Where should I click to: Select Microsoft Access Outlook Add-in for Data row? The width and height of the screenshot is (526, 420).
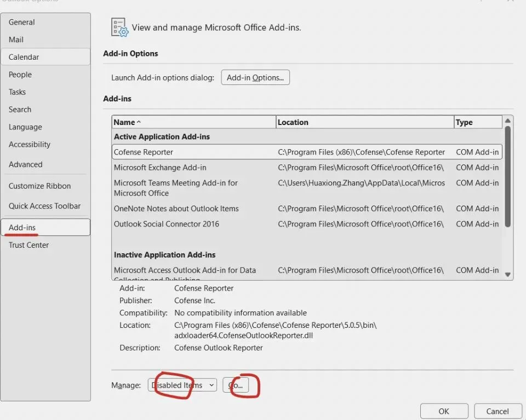[307, 272]
